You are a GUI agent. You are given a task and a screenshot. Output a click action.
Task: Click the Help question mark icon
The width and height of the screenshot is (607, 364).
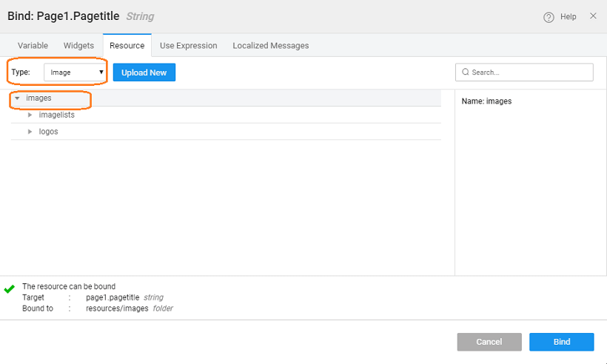point(549,17)
